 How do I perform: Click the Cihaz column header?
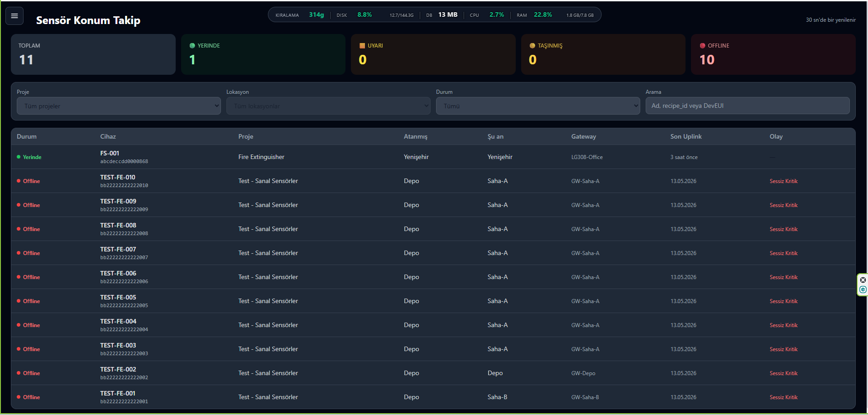(x=108, y=136)
